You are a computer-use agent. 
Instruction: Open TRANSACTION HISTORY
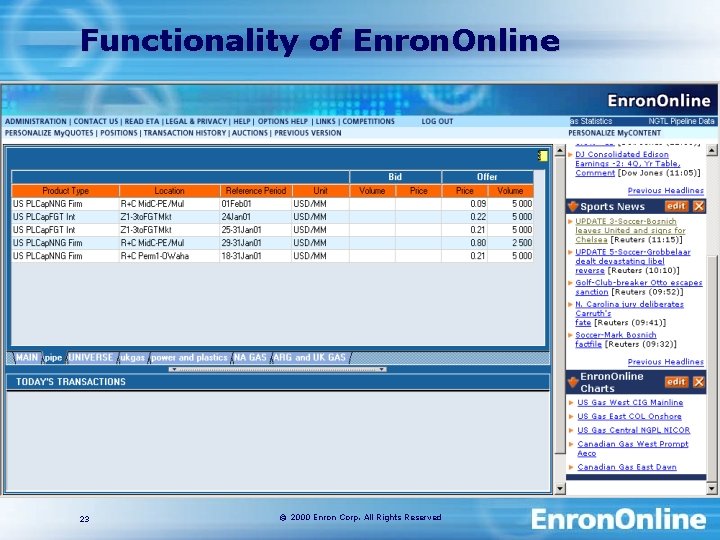(x=185, y=133)
